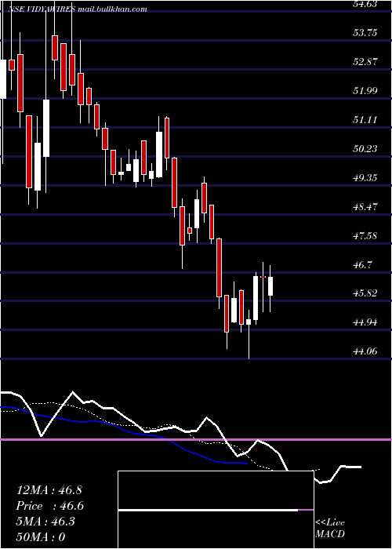Viewport: 392px width, 549px height.
Task: Click the 45.82 price axis label
Action: coord(365,294)
